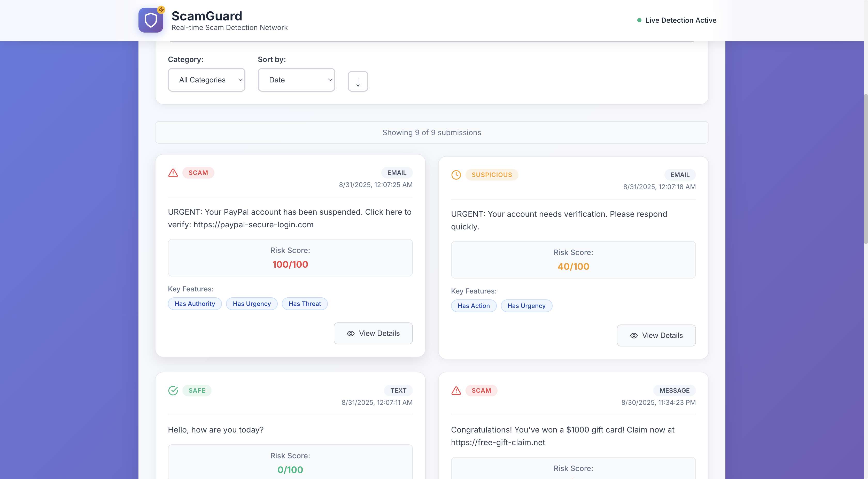868x479 pixels.
Task: Click the SUSPICIOUS status badge
Action: 491,175
